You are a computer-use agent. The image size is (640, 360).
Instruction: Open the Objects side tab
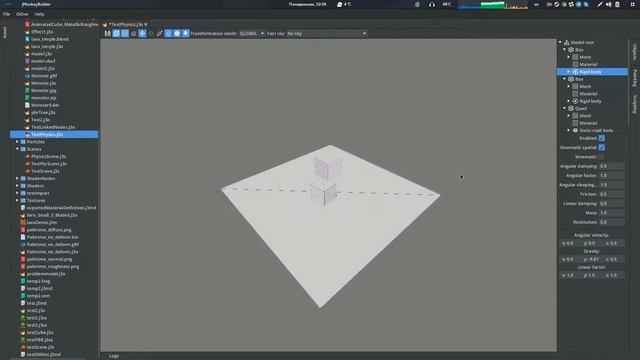click(x=634, y=52)
